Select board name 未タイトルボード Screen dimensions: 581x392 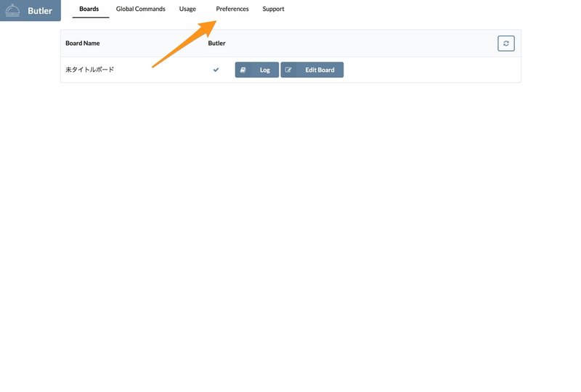point(89,70)
